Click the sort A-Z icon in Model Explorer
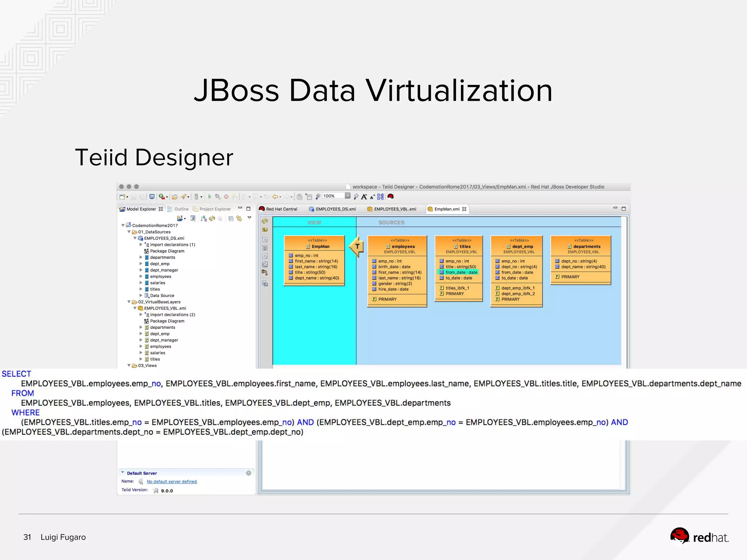 click(204, 218)
